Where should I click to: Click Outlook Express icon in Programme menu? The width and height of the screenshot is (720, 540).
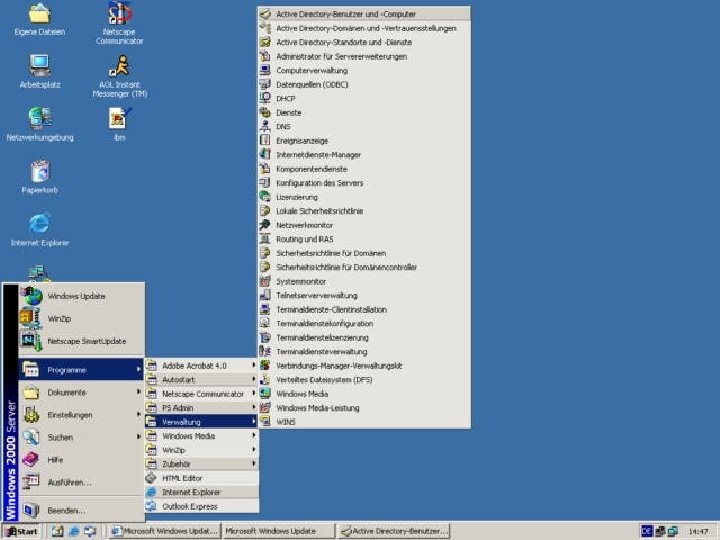151,506
